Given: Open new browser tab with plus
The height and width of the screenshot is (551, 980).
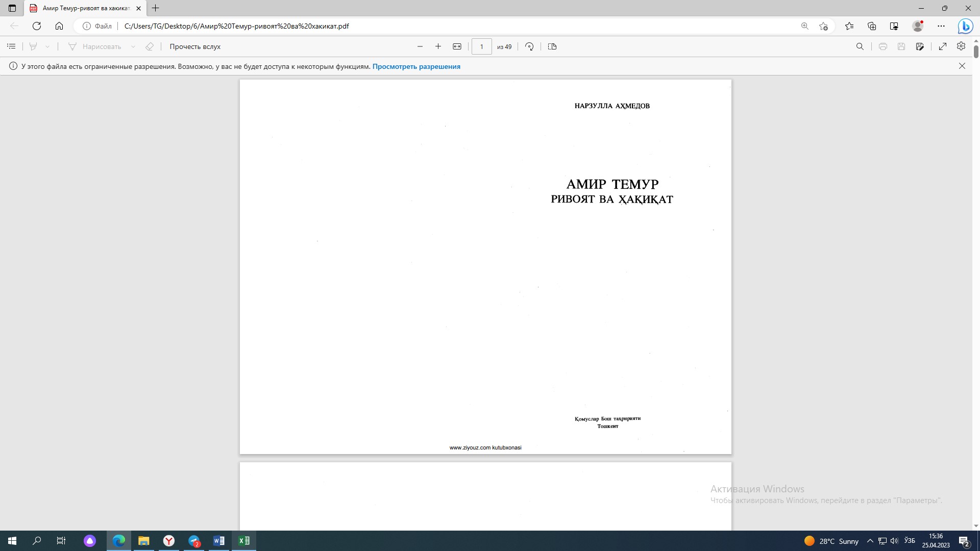Looking at the screenshot, I should click(156, 8).
